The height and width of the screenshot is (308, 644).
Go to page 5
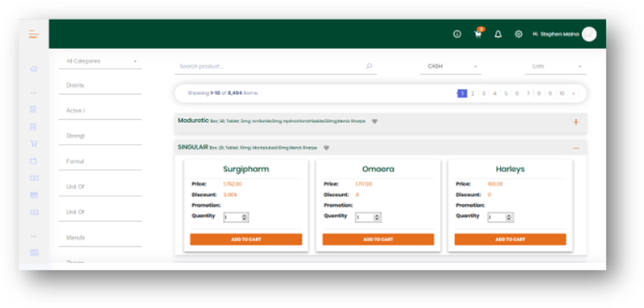tap(506, 93)
